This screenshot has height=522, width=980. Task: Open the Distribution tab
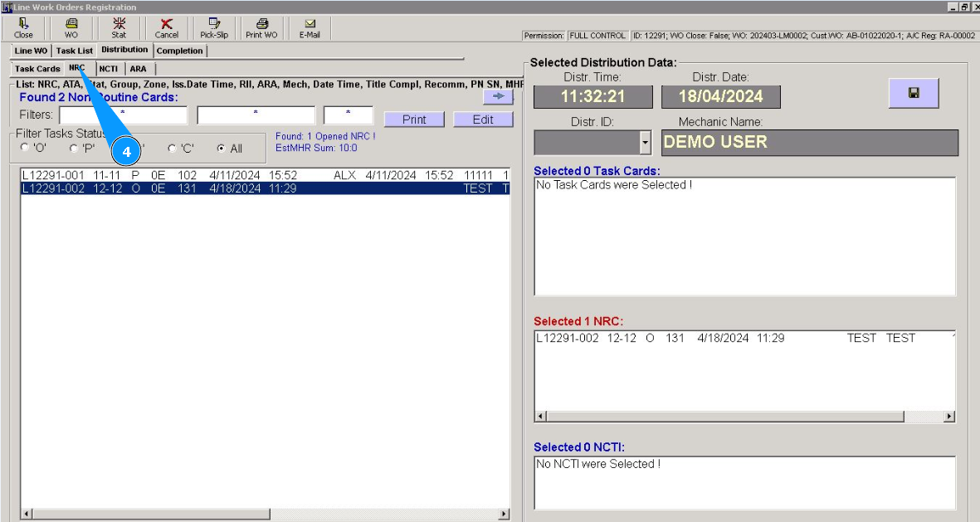click(124, 50)
